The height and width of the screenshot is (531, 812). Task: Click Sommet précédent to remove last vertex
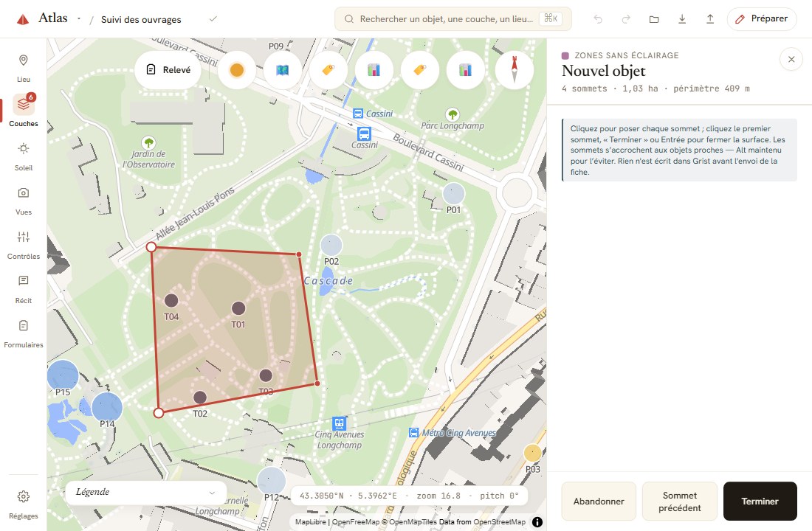pos(679,501)
